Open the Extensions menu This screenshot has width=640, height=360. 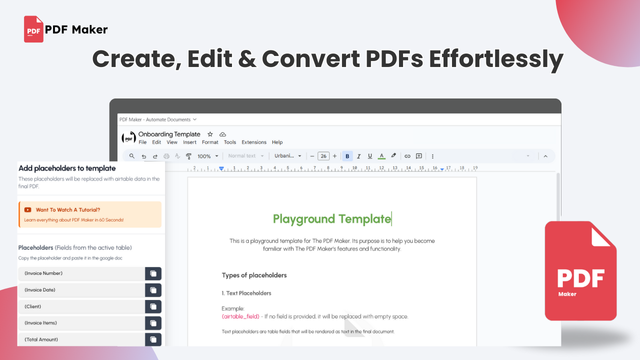pos(254,142)
